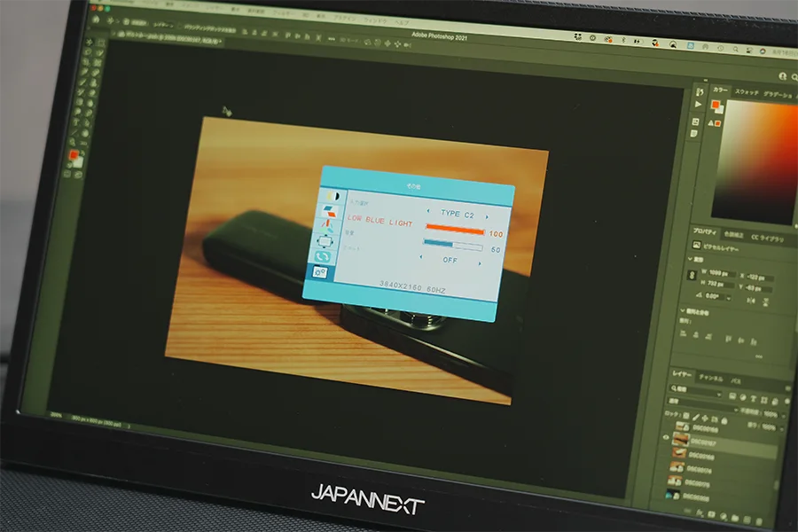The image size is (798, 532).
Task: Select the top layer thumbnail in Layers panel
Action: pyautogui.click(x=682, y=426)
